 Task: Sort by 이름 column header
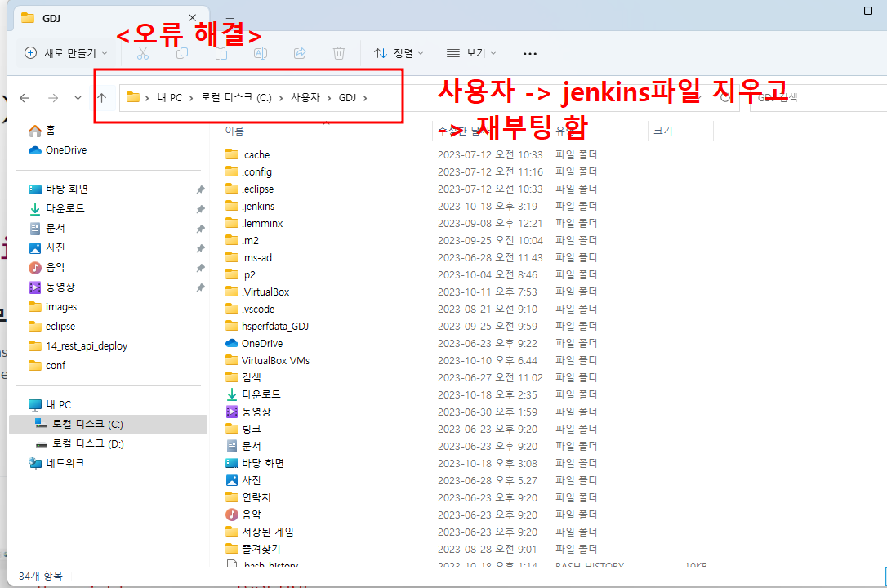[x=234, y=131]
